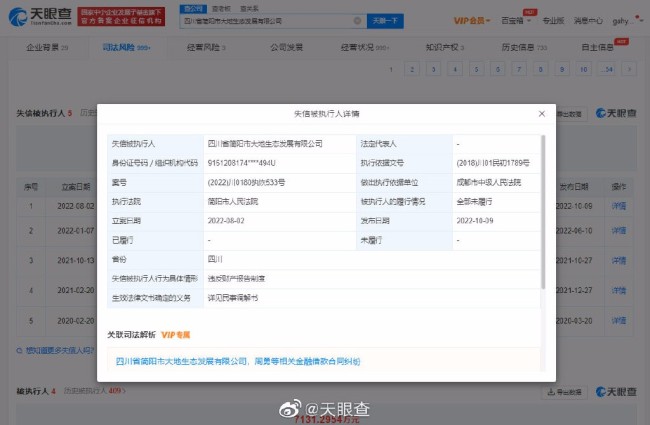Switch to the 经营风险 tab
Screen dimensions: 650x425
coord(206,48)
